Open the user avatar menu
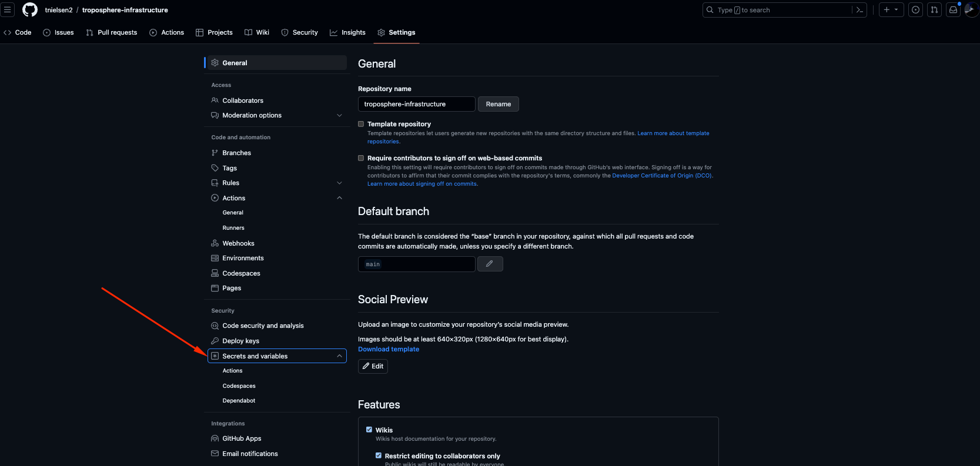980x466 pixels. tap(972, 10)
